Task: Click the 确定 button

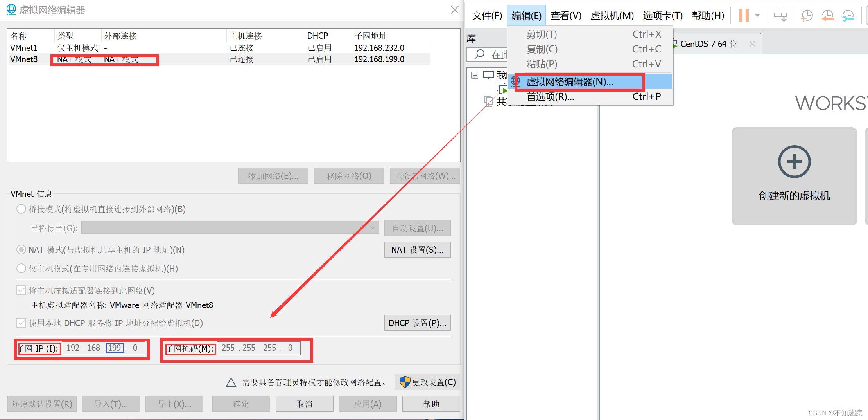Action: click(241, 404)
